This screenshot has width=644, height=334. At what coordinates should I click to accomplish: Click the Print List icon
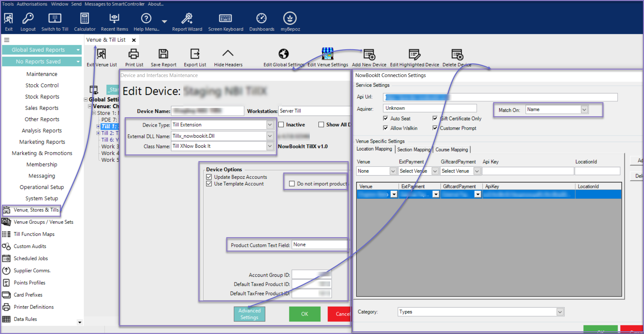134,54
